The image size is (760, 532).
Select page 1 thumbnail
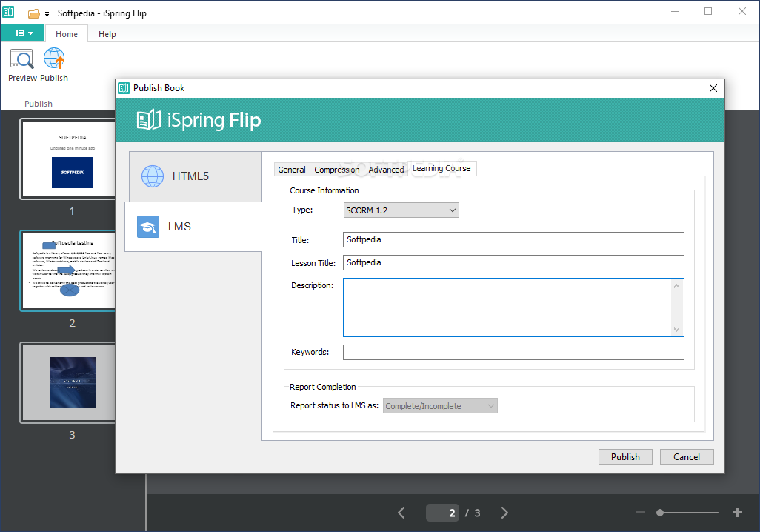point(68,159)
